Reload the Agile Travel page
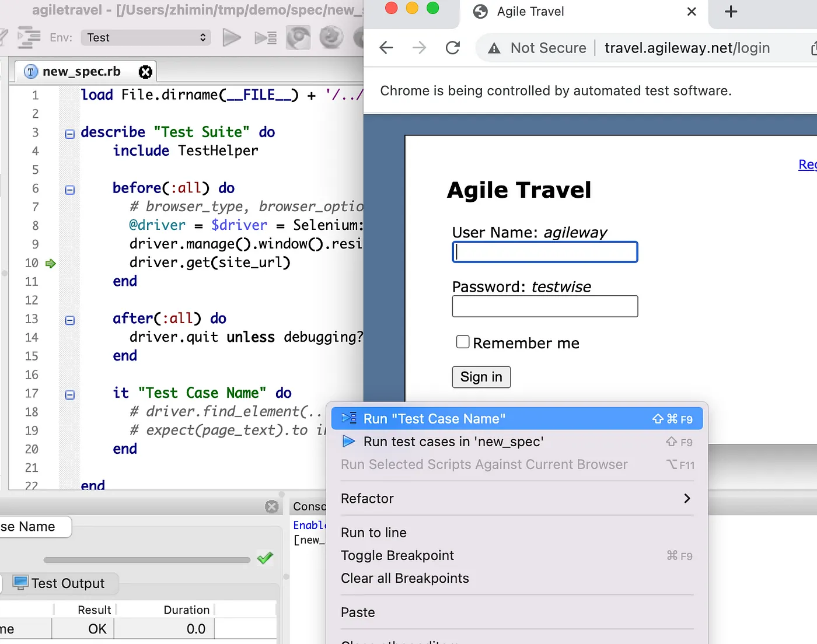Viewport: 817px width, 644px height. pos(453,48)
